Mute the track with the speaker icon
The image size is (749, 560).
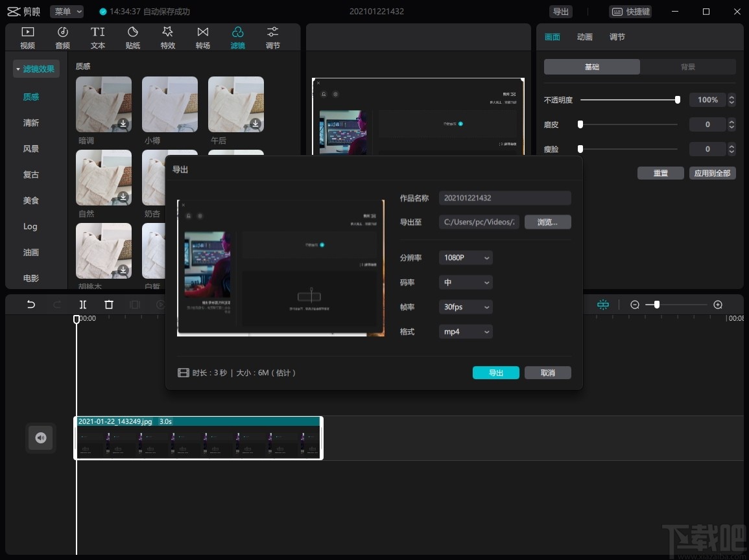(x=41, y=438)
